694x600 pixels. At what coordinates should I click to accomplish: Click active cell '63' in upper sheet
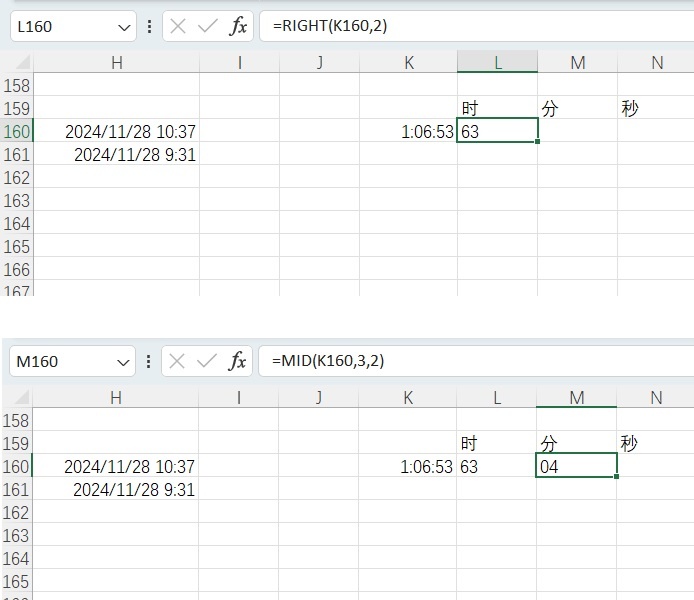tap(497, 130)
